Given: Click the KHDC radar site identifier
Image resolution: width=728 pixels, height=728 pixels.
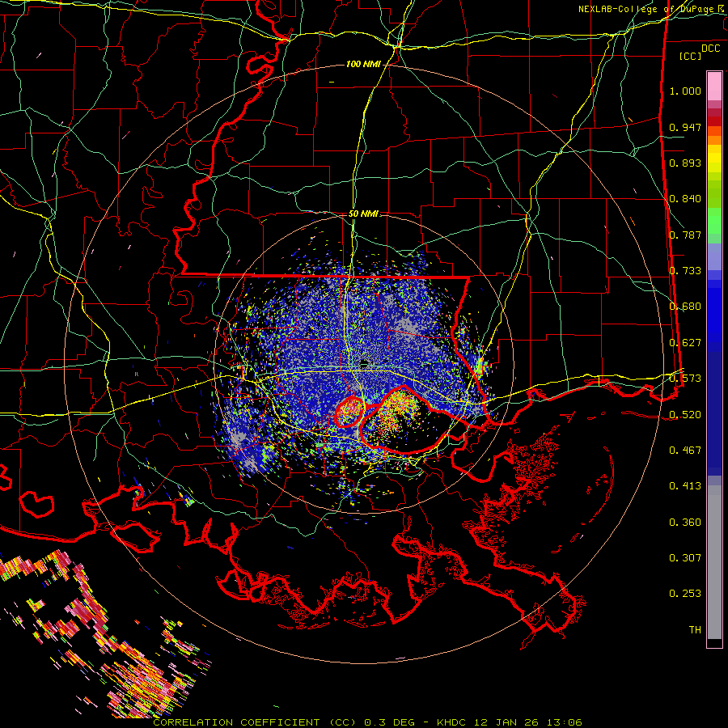Looking at the screenshot, I should tap(453, 722).
